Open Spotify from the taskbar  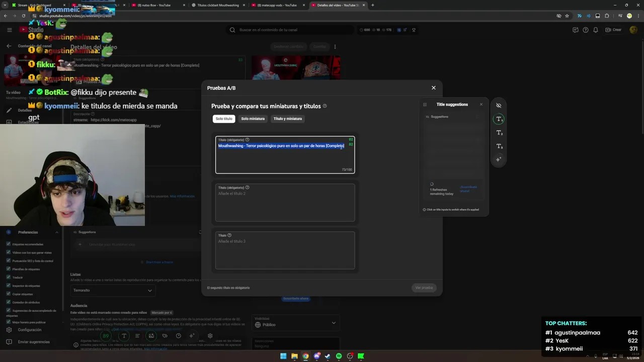tap(339, 356)
